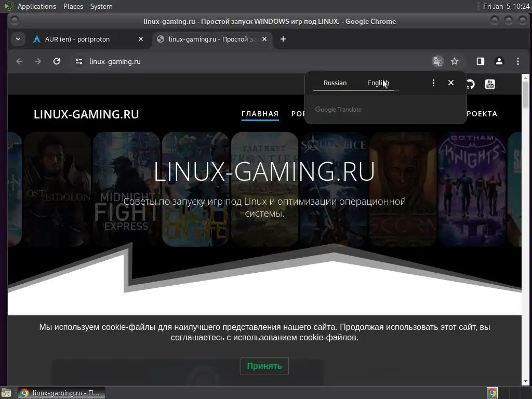Click the address bar URL field
The width and height of the screenshot is (532, 399).
(251, 61)
